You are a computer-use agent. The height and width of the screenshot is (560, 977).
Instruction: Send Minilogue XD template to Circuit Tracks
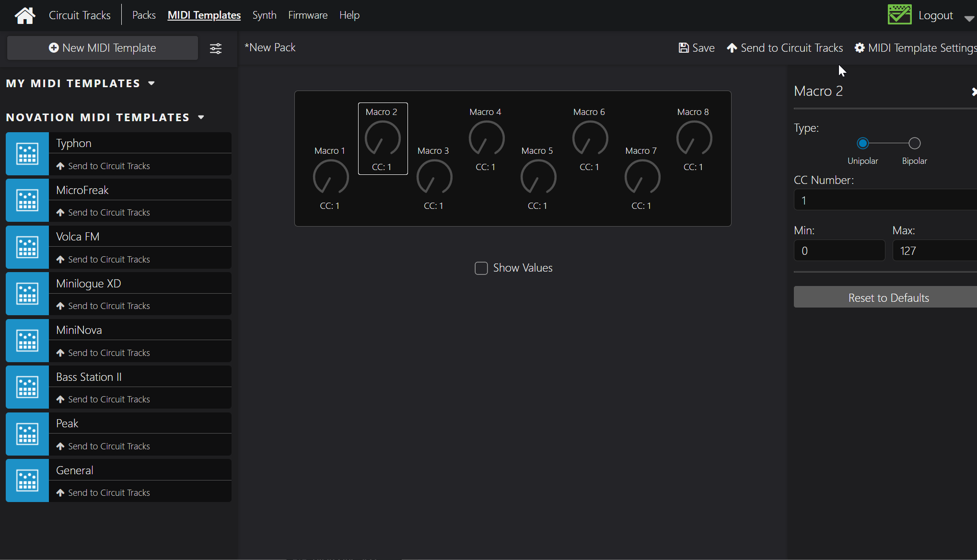tap(103, 306)
